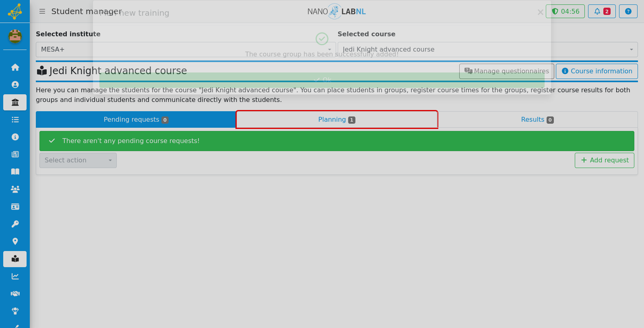
Task: Click the user avatar picture
Action: (x=15, y=36)
